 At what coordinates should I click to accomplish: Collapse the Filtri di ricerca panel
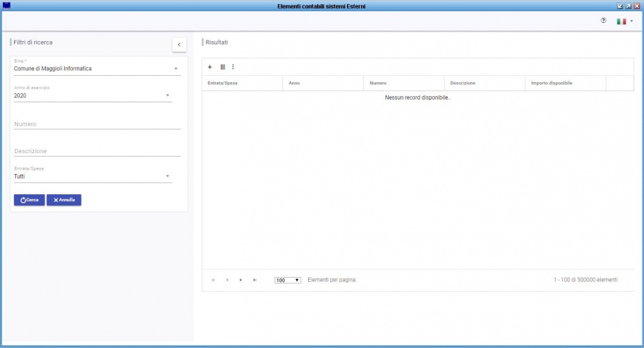point(179,45)
